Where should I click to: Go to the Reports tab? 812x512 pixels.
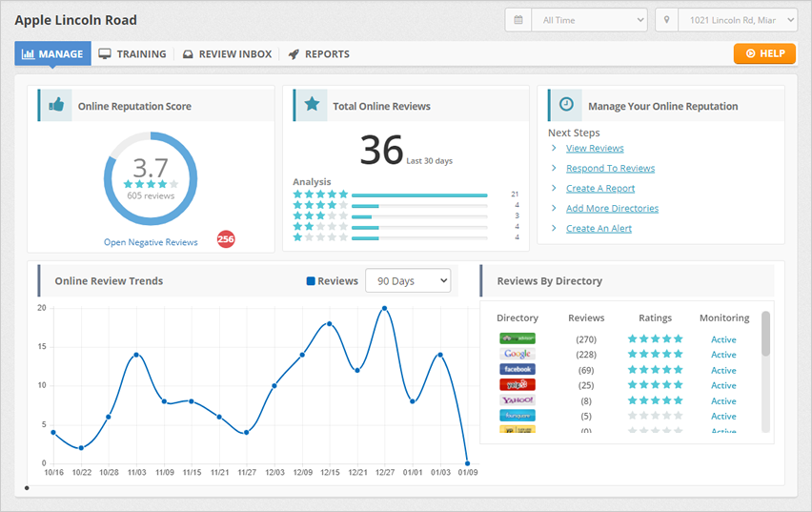tap(319, 54)
